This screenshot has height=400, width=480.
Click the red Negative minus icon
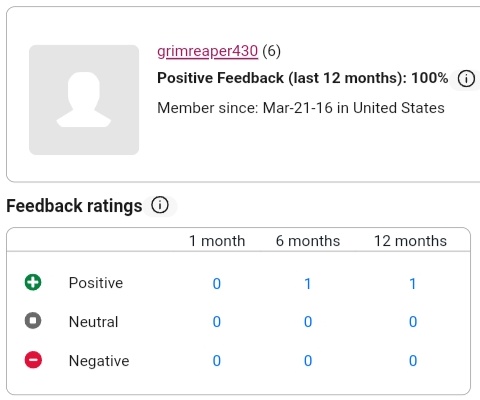click(33, 360)
